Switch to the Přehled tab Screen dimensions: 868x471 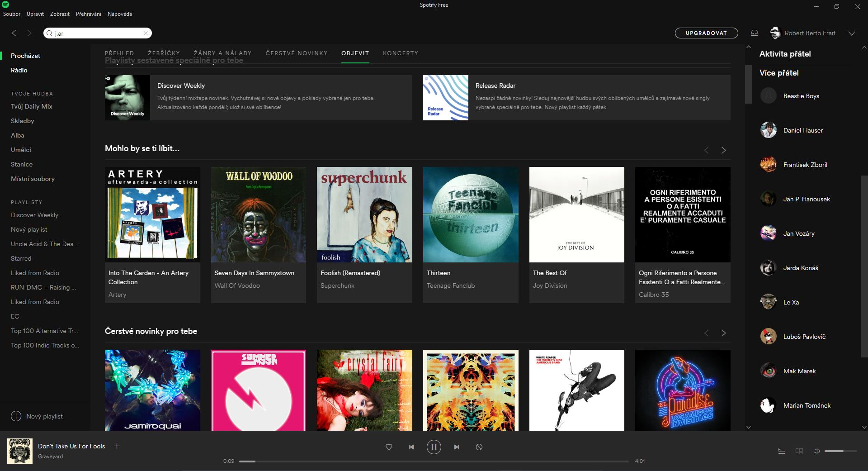(x=119, y=53)
